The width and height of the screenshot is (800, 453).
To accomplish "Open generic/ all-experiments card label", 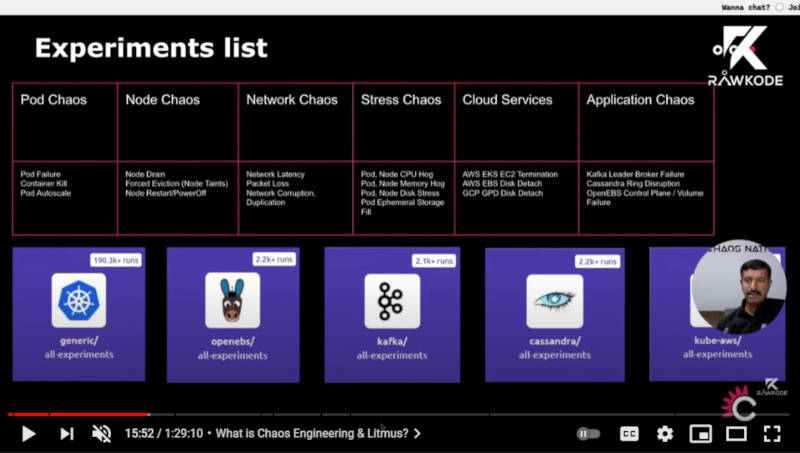I will pos(79,347).
